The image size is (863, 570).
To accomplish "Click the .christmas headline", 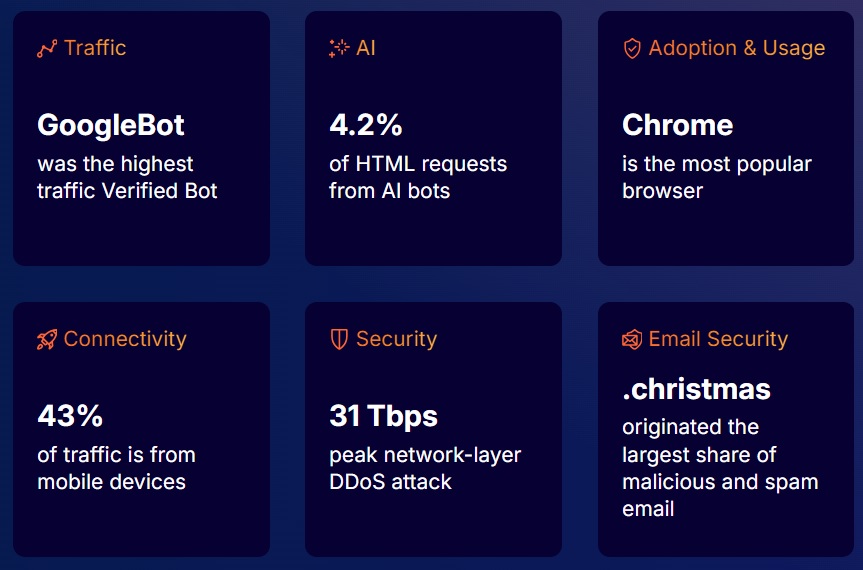I will click(x=696, y=389).
